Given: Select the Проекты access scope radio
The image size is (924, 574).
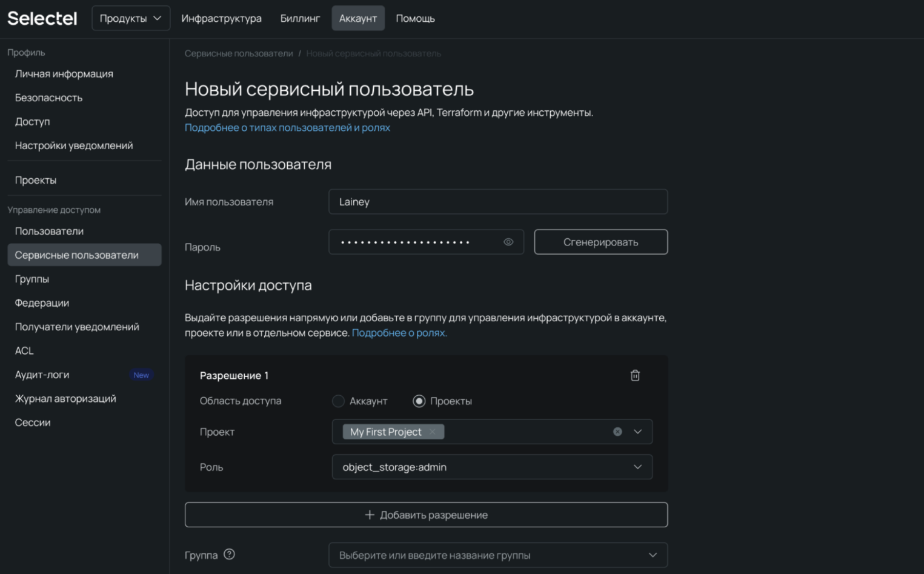Looking at the screenshot, I should click(419, 401).
